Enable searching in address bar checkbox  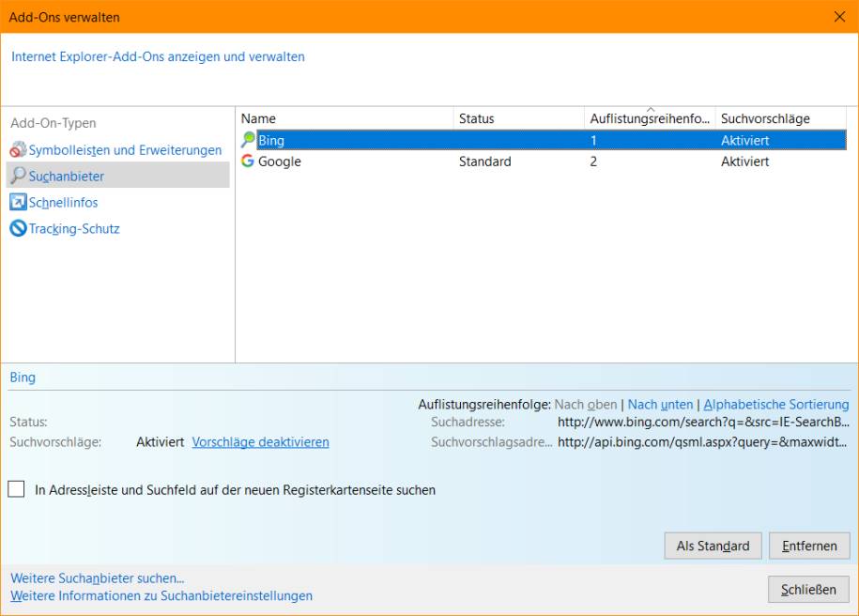(17, 489)
